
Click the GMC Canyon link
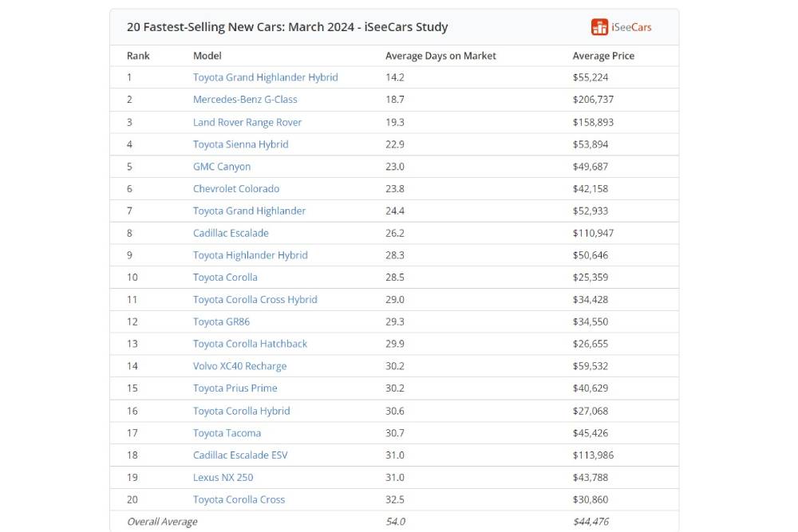[x=222, y=167]
